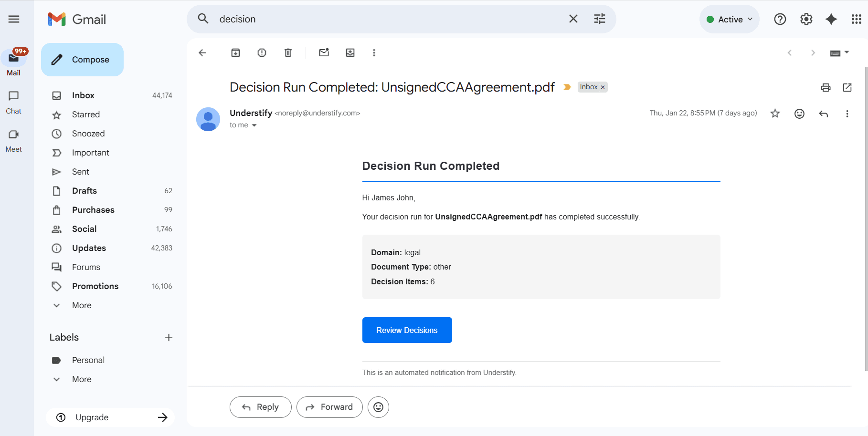
Task: Expand More under the Promotions folder
Action: [82, 305]
